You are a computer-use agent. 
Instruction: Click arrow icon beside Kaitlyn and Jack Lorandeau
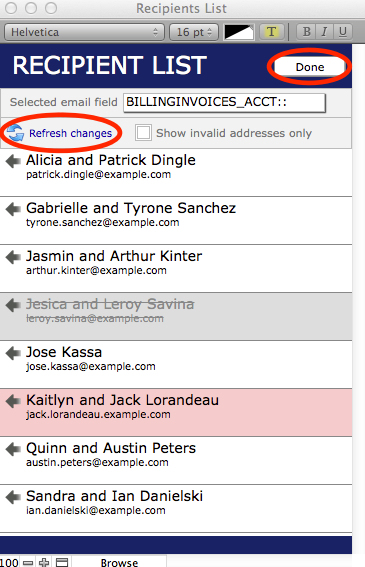click(13, 401)
